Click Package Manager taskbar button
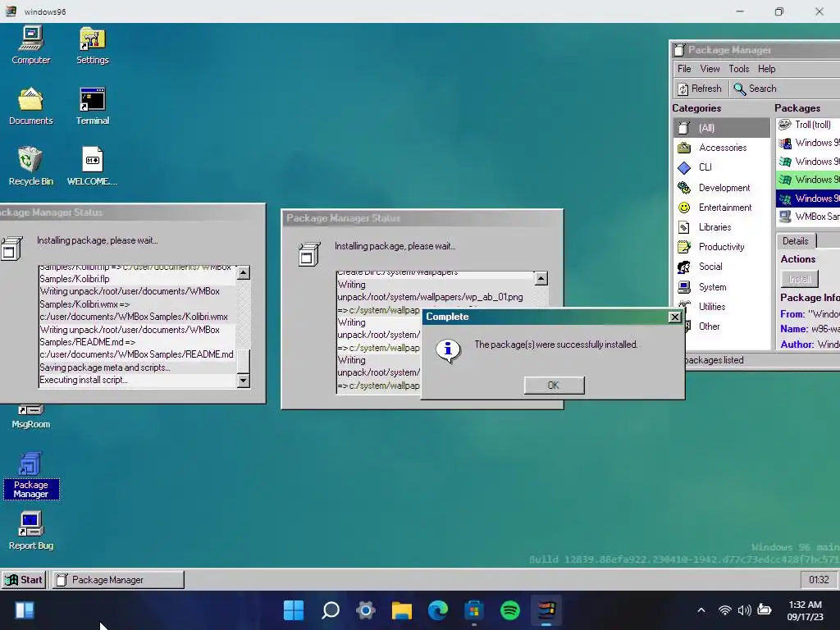This screenshot has height=630, width=840. coord(118,580)
